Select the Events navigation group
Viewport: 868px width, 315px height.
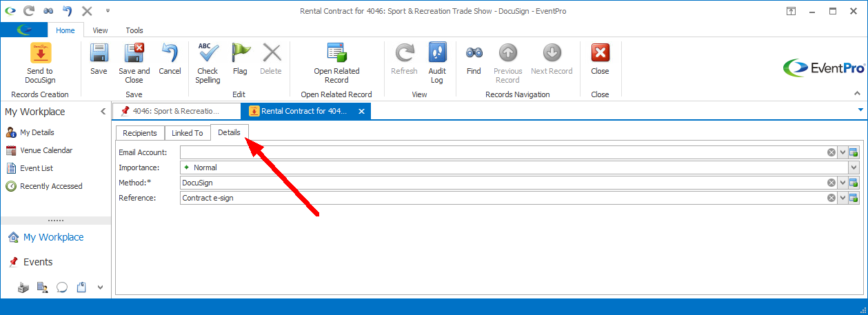pyautogui.click(x=55, y=262)
